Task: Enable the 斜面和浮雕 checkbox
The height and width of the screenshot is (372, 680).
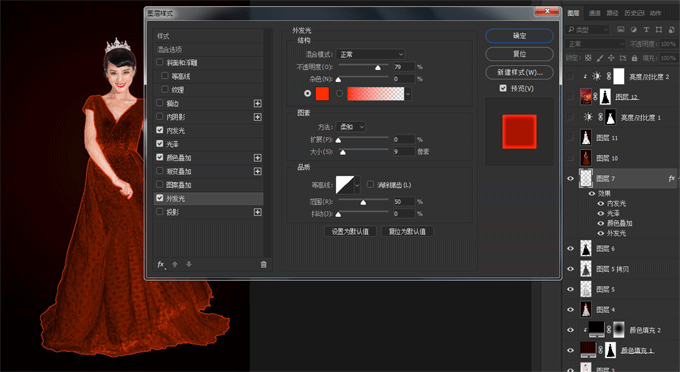Action: 160,62
